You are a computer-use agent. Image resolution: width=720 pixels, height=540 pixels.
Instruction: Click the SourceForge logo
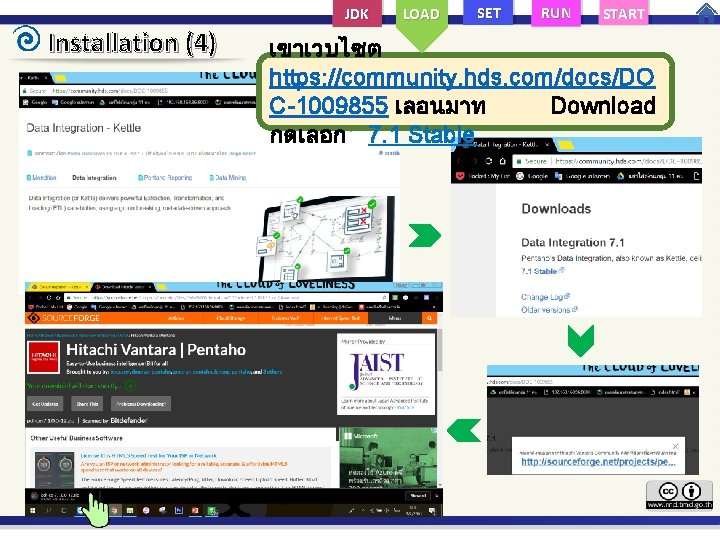pyautogui.click(x=63, y=318)
